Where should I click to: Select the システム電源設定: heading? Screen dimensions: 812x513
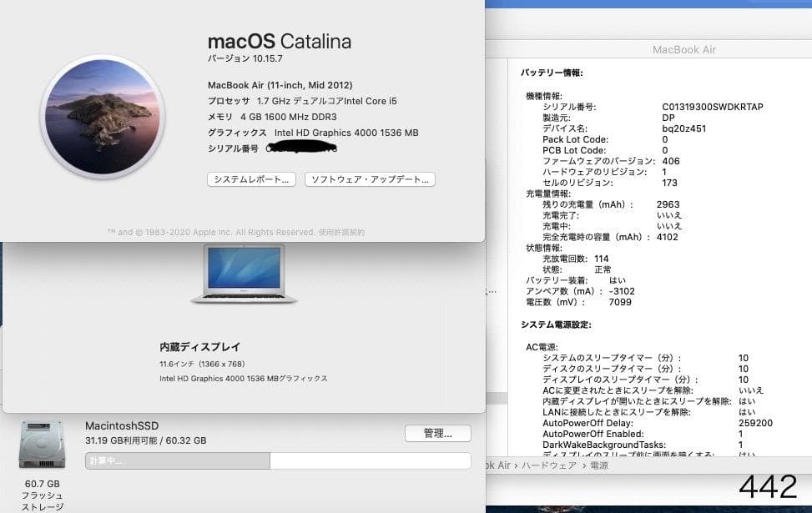coord(556,325)
